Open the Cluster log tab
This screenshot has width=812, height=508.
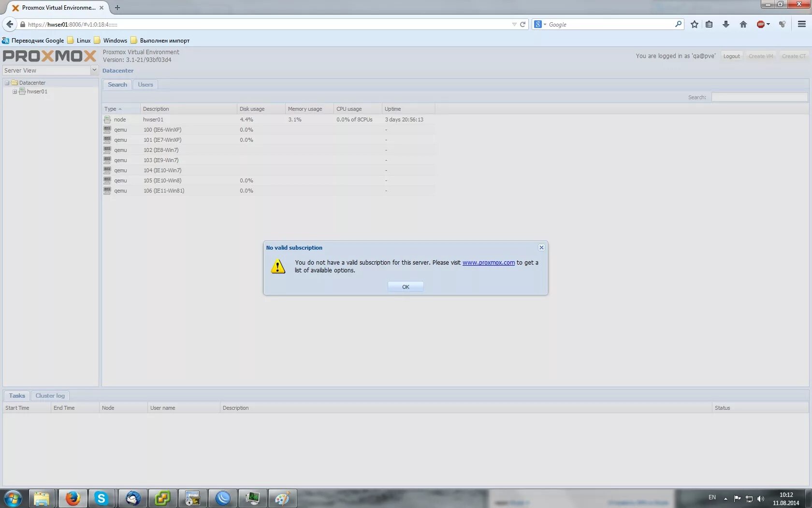(50, 396)
